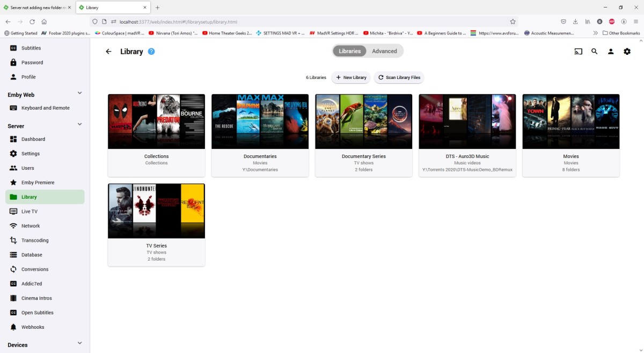Collapse the Emby Web section
This screenshot has height=353, width=644.
click(80, 93)
